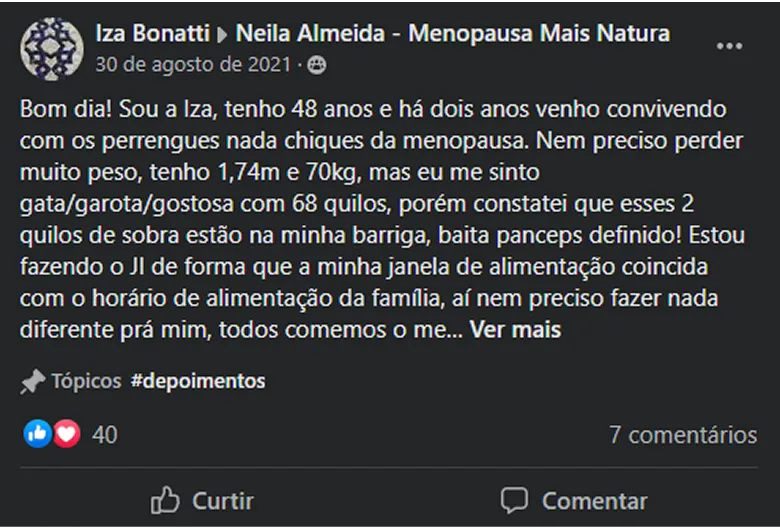Click the thumbs-up icon beside Curtir
The height and width of the screenshot is (529, 780).
(164, 500)
